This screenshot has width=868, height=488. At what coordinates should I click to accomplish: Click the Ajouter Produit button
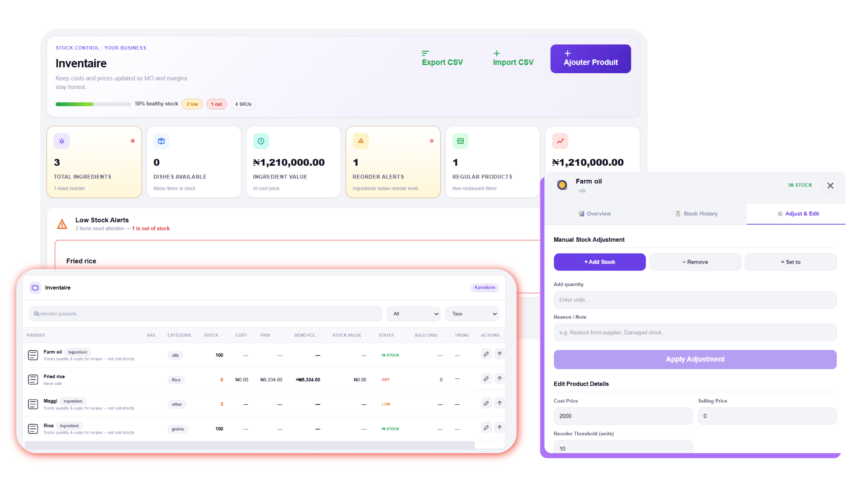coord(590,59)
